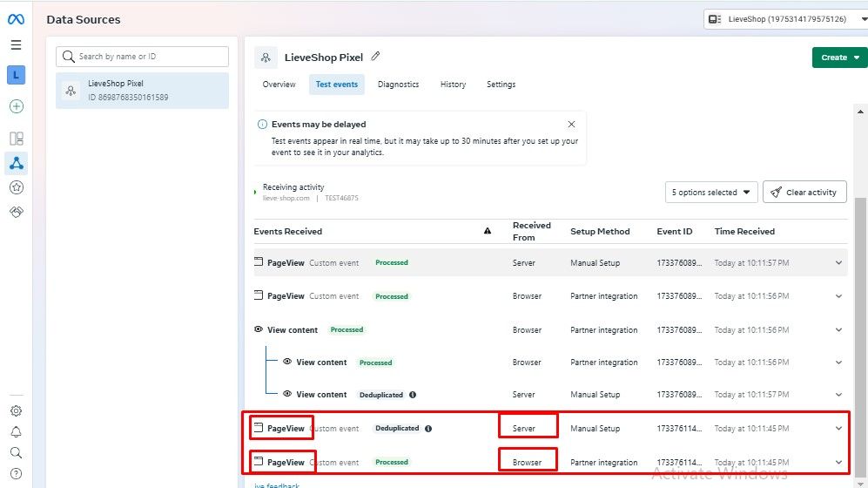Click the Clear activity button
868x488 pixels.
tap(804, 193)
